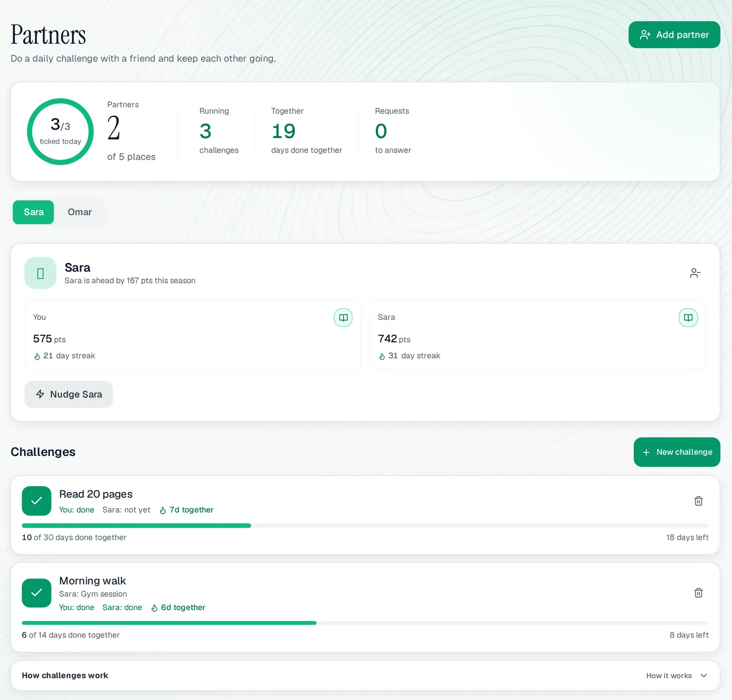Click the 'How challenges work' heading
Image resolution: width=732 pixels, height=700 pixels.
(x=65, y=675)
